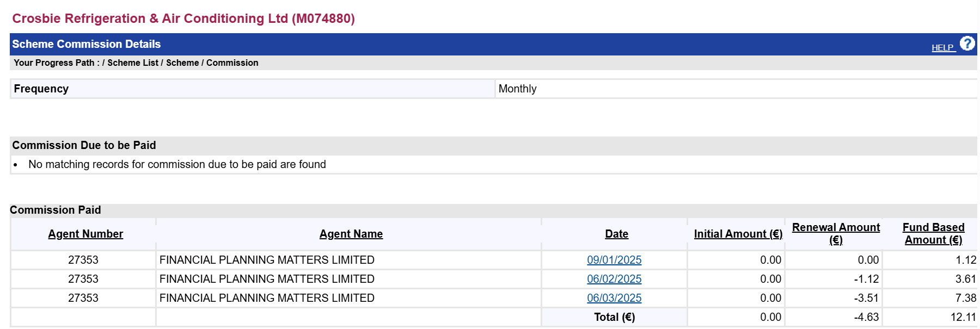Click the Crosbie Refrigeration page title

[x=183, y=18]
